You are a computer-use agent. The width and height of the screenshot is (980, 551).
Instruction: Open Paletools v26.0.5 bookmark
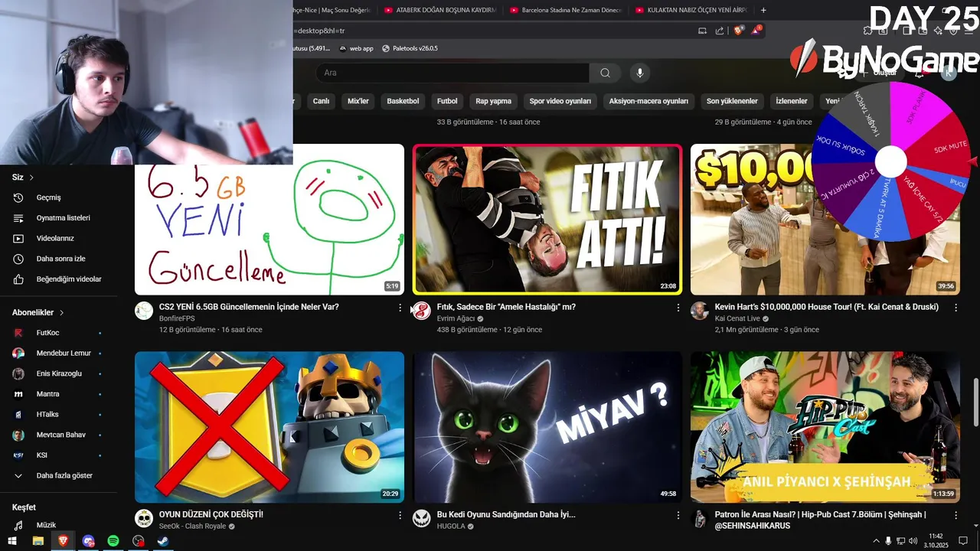coord(409,48)
